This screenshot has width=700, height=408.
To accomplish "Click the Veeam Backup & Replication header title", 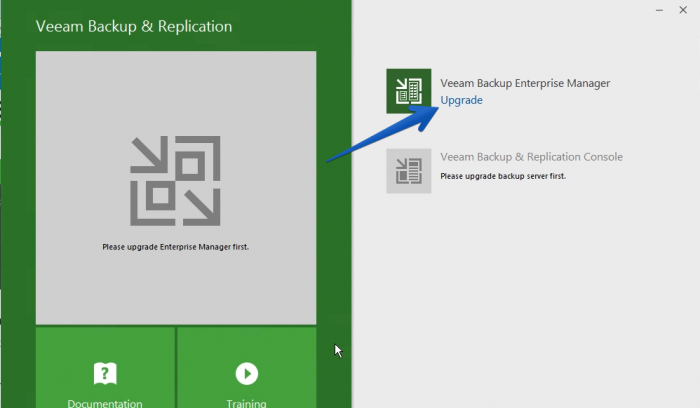I will [134, 26].
